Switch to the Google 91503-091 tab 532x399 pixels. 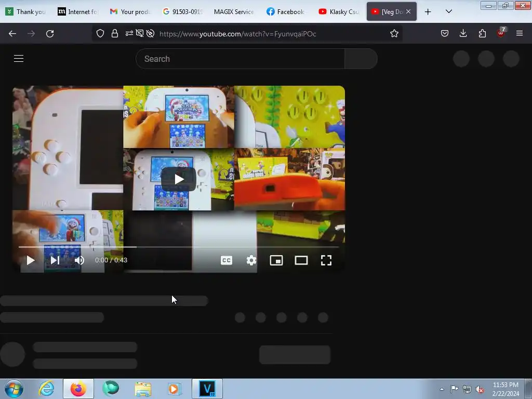pyautogui.click(x=182, y=11)
